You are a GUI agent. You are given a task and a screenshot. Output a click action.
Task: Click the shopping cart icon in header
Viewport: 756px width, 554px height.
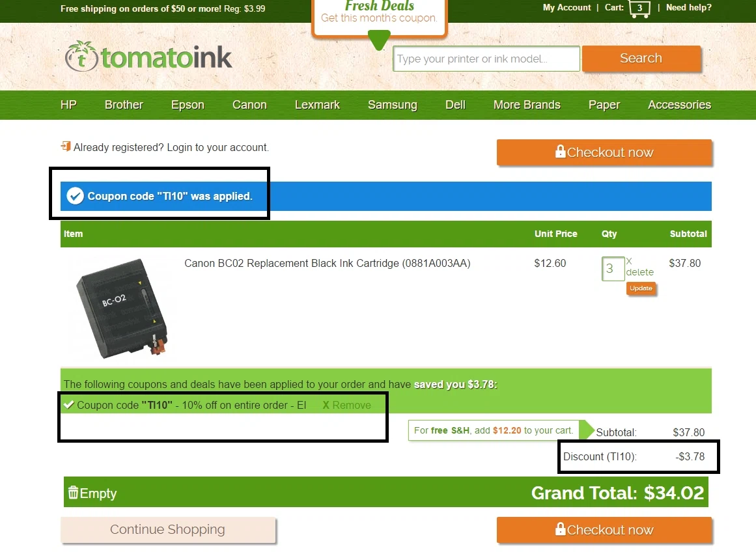tap(639, 8)
